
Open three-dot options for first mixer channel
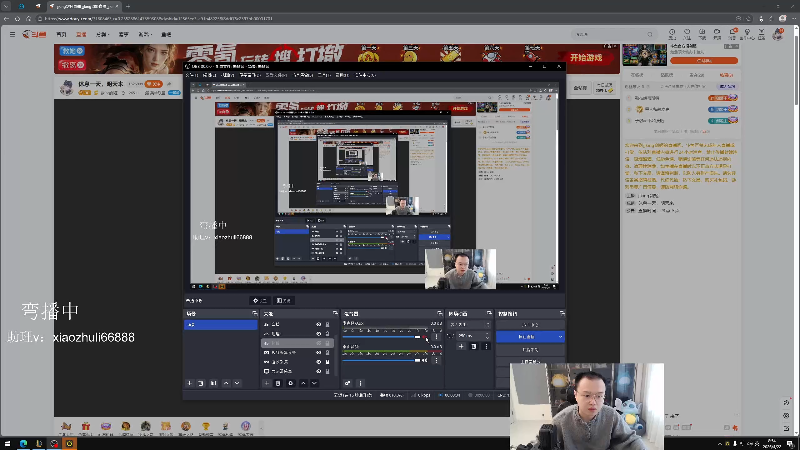tap(436, 337)
